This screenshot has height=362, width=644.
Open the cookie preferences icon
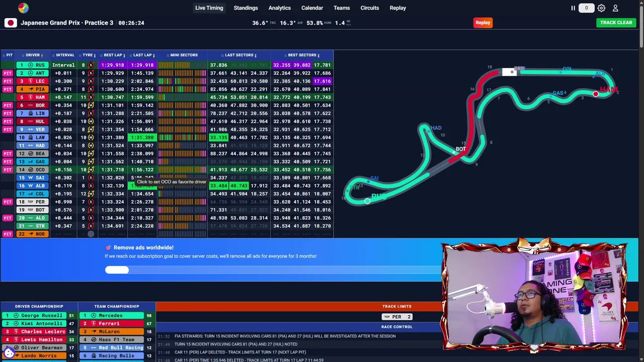[9, 353]
